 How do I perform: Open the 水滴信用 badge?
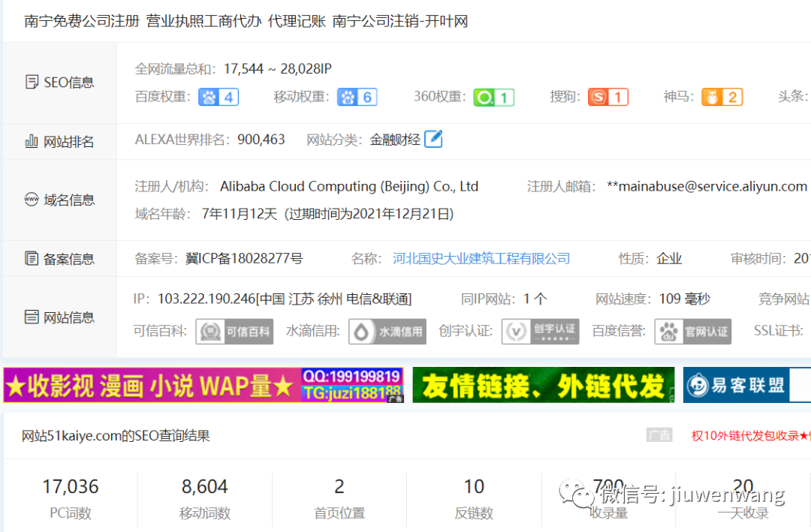(x=387, y=332)
